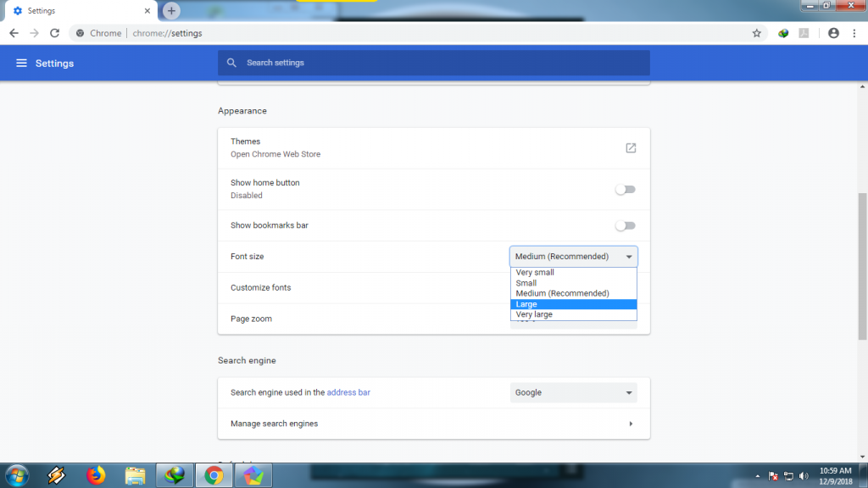Toggle the Show home button switch
Viewport: 868px width, 488px height.
(x=626, y=190)
